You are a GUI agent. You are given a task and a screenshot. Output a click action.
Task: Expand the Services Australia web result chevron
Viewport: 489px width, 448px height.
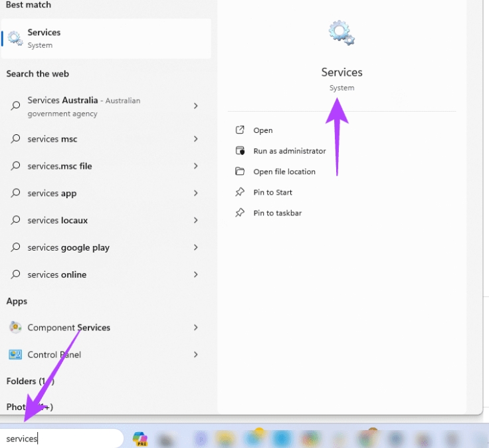[x=195, y=106]
